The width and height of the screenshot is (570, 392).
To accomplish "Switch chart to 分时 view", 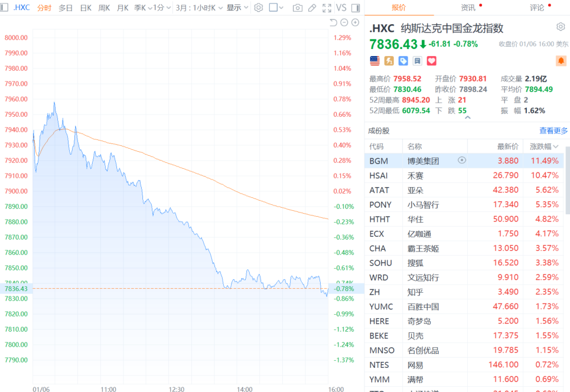I will click(x=44, y=8).
